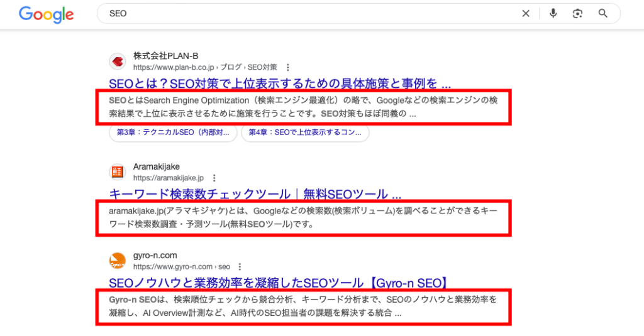Screen dimensions: 644x336
Task: Click the magnifying glass search button
Action: [602, 14]
